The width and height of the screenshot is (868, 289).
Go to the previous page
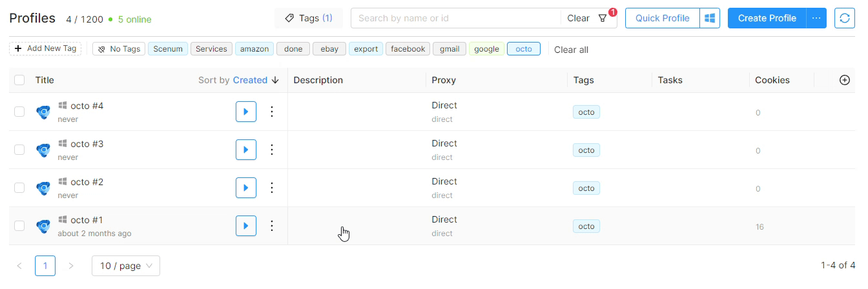tap(19, 266)
